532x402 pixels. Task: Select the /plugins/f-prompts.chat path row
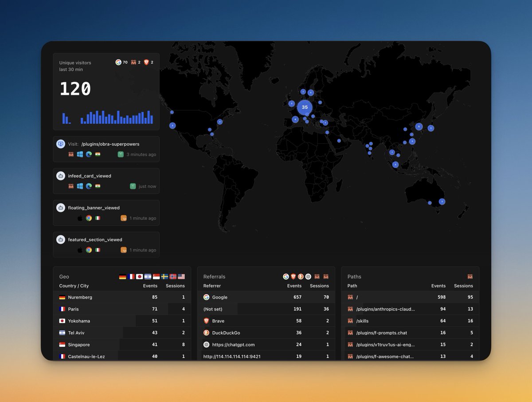click(410, 333)
